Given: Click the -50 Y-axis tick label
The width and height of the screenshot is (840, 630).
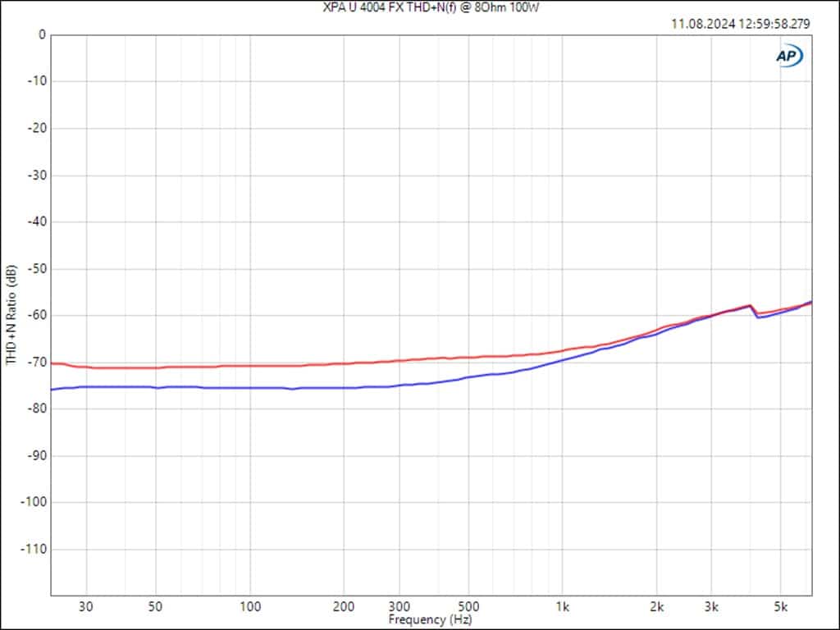Looking at the screenshot, I should point(37,269).
